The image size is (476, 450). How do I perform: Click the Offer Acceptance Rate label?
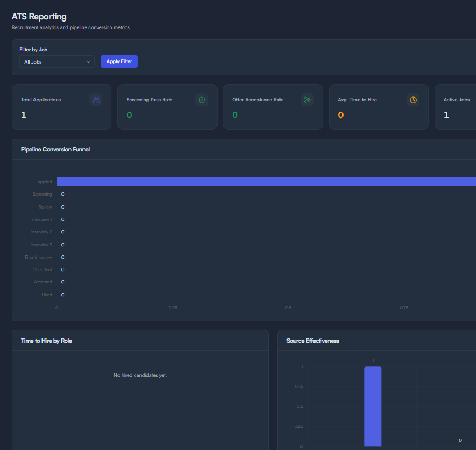click(x=258, y=100)
